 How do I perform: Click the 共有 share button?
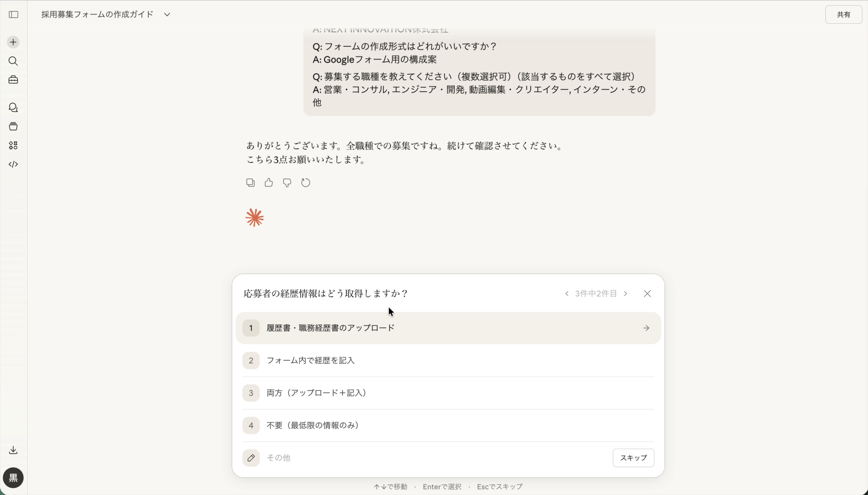tap(844, 14)
